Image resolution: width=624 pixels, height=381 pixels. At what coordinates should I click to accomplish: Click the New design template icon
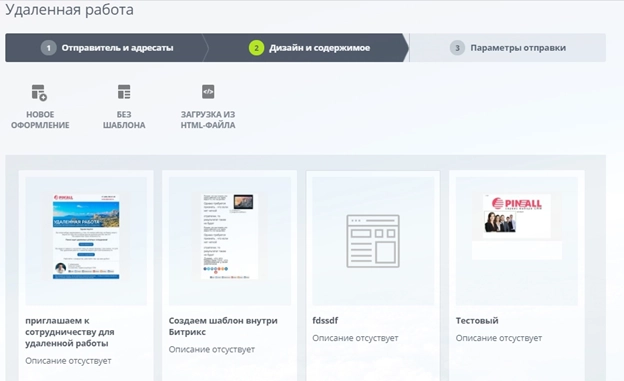pyautogui.click(x=39, y=92)
